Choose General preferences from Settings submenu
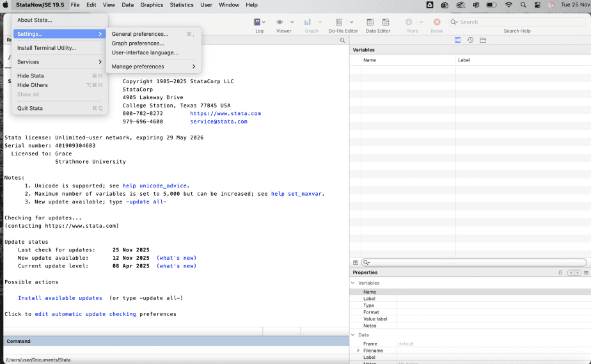591x364 pixels. (154, 34)
